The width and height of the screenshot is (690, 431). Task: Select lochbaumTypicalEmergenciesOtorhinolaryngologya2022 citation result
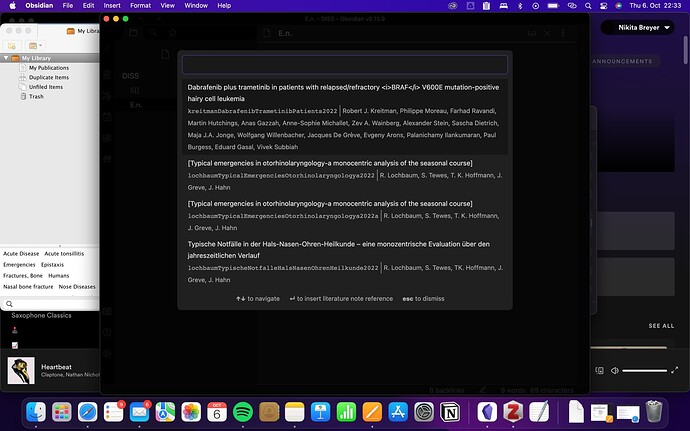[x=345, y=175]
